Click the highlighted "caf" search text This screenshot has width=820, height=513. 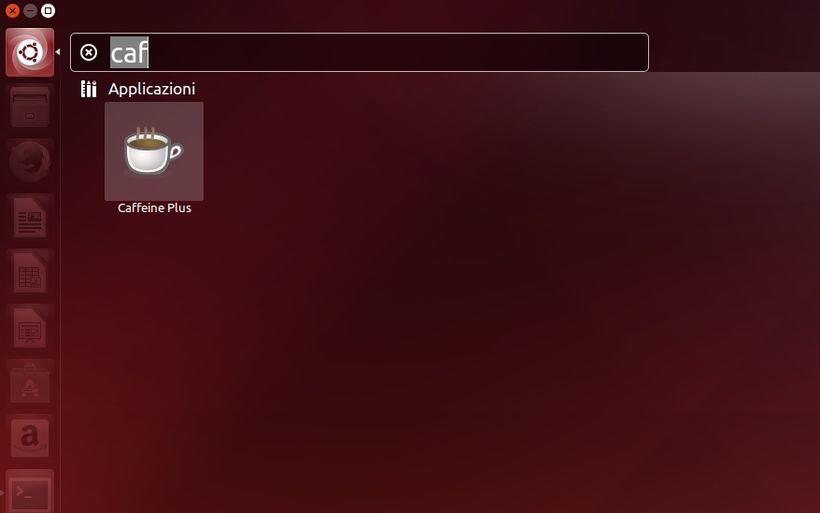[129, 53]
